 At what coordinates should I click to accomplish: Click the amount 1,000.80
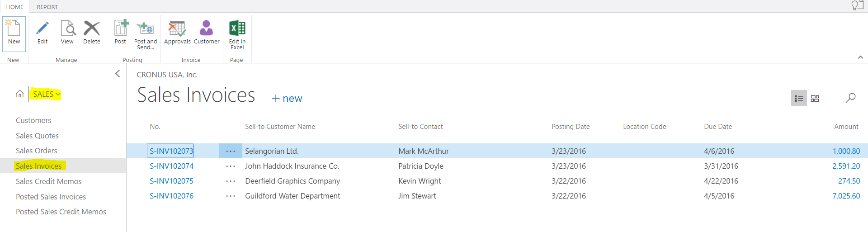[x=846, y=151]
